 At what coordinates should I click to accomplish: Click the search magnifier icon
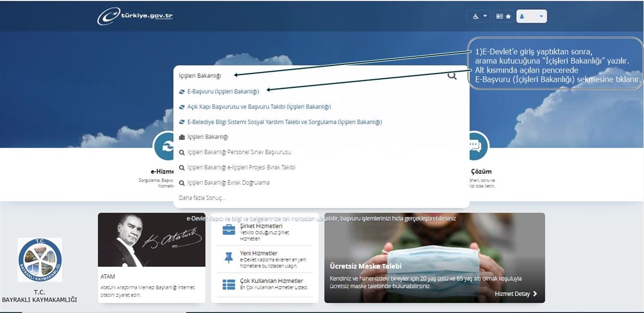tap(452, 76)
